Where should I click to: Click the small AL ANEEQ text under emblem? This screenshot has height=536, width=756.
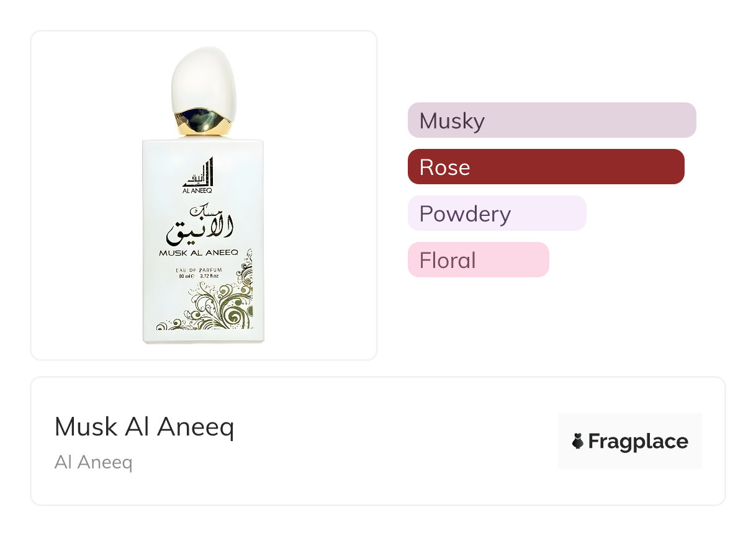198,191
